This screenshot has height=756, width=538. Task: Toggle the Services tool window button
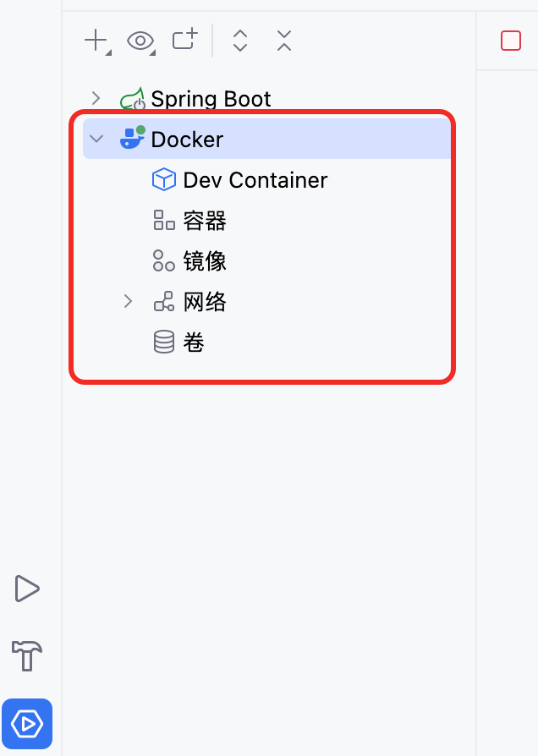[x=27, y=724]
